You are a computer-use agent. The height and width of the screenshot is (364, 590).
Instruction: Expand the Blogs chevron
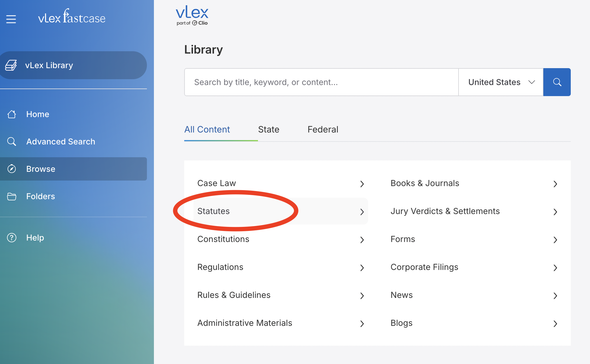(x=555, y=324)
